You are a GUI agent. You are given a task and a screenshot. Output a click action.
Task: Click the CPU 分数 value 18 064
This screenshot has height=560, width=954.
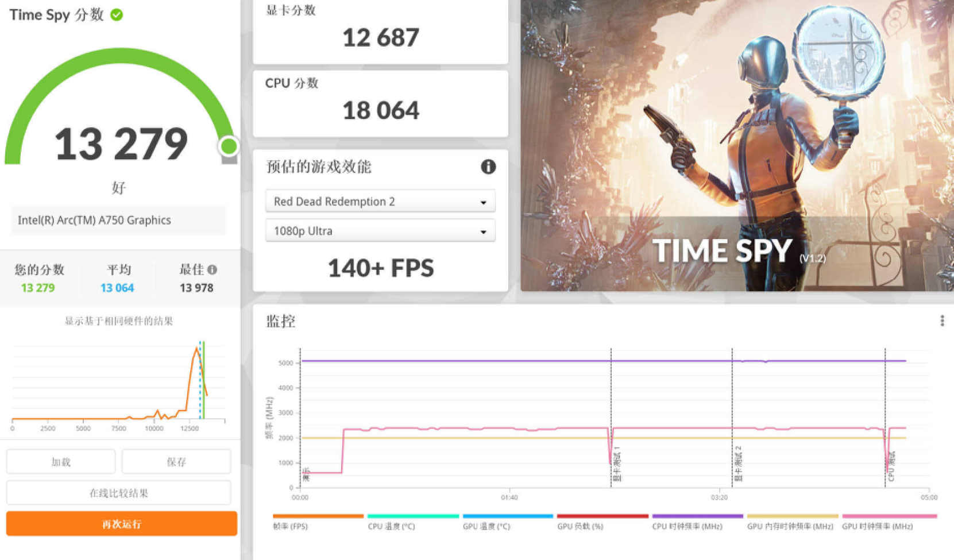tap(381, 110)
